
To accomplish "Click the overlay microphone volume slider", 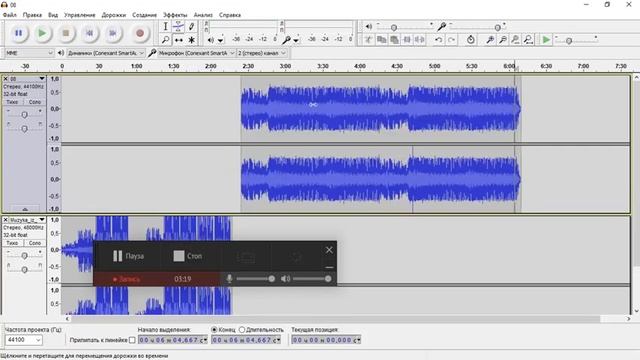I will point(255,279).
